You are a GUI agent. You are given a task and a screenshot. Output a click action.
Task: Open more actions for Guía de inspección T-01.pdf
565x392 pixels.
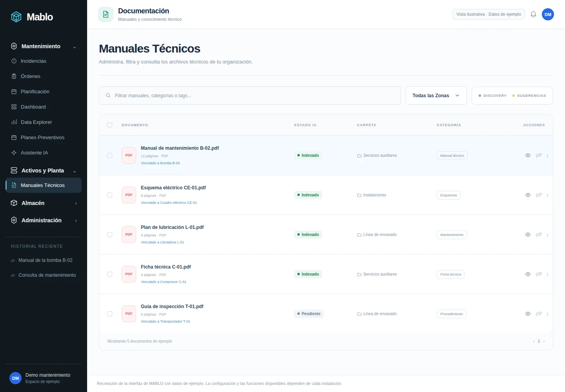click(x=547, y=314)
